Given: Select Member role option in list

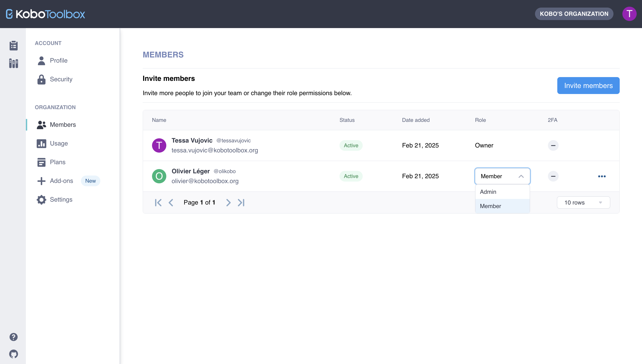Looking at the screenshot, I should tap(502, 206).
